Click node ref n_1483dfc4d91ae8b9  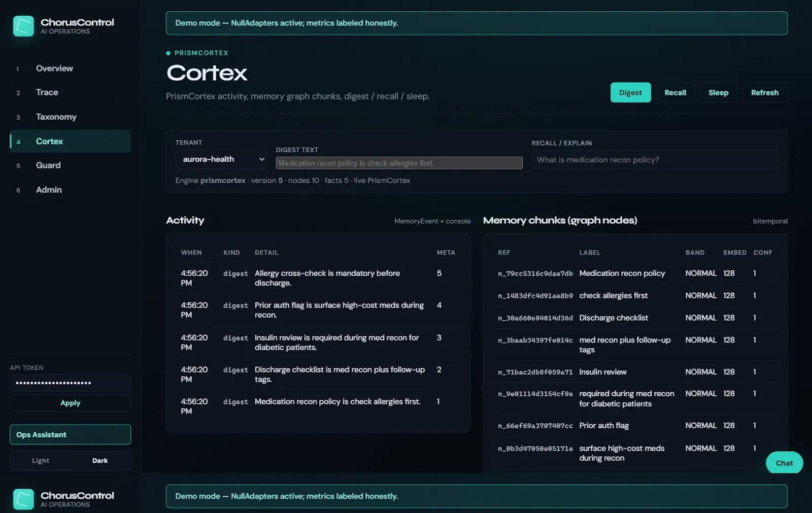[x=535, y=296]
